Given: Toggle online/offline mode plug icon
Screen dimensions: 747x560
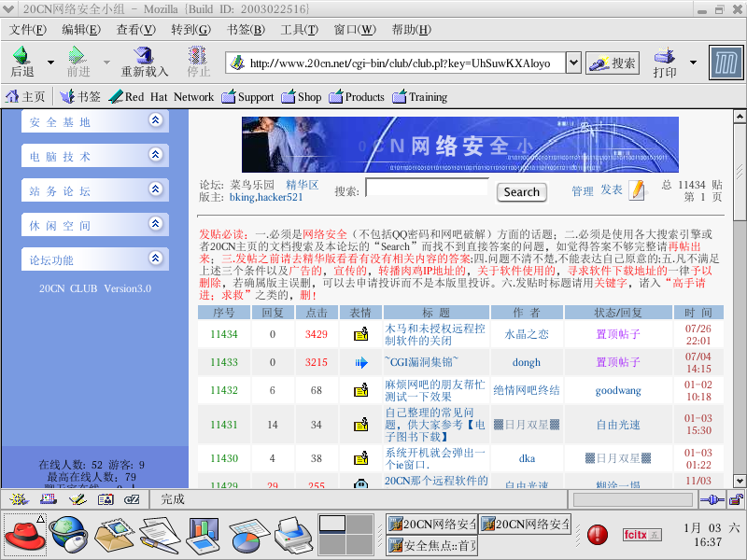Looking at the screenshot, I should tap(712, 499).
